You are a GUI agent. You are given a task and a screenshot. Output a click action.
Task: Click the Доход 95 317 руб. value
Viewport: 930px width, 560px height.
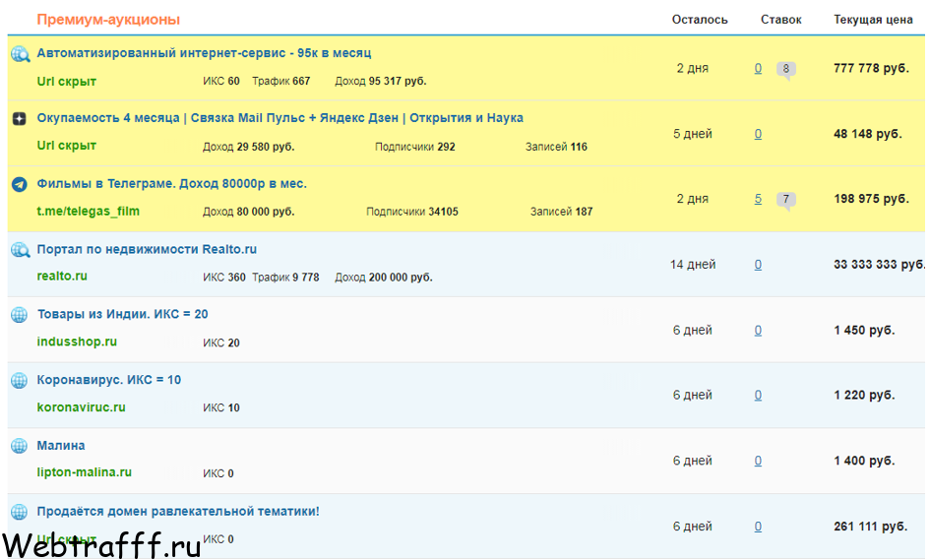tap(381, 82)
